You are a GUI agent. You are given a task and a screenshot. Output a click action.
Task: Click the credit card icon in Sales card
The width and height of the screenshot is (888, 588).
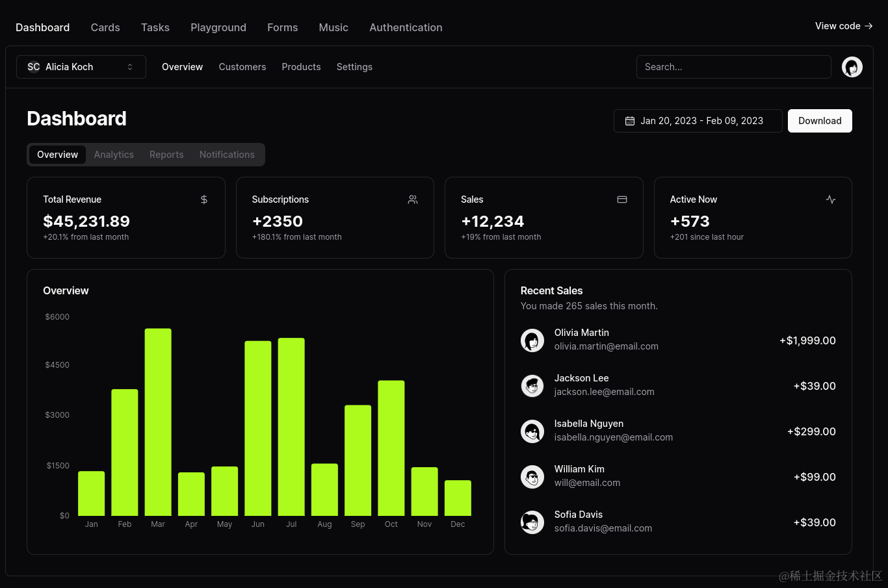tap(622, 199)
